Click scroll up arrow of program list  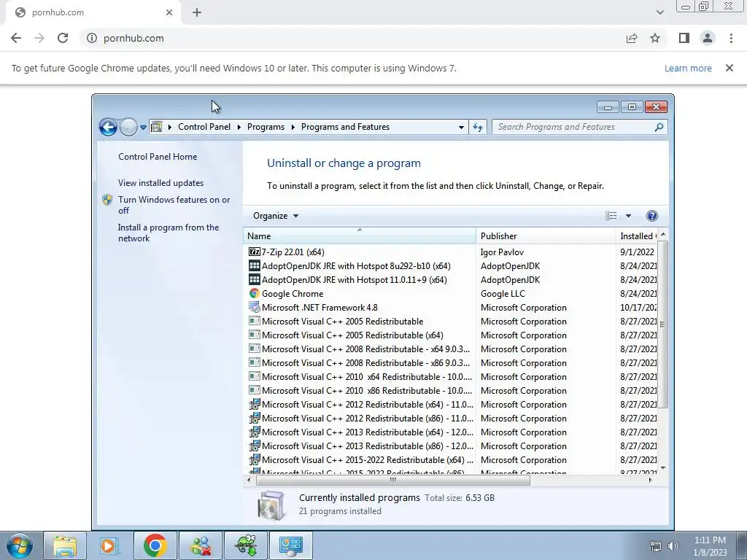(x=662, y=235)
